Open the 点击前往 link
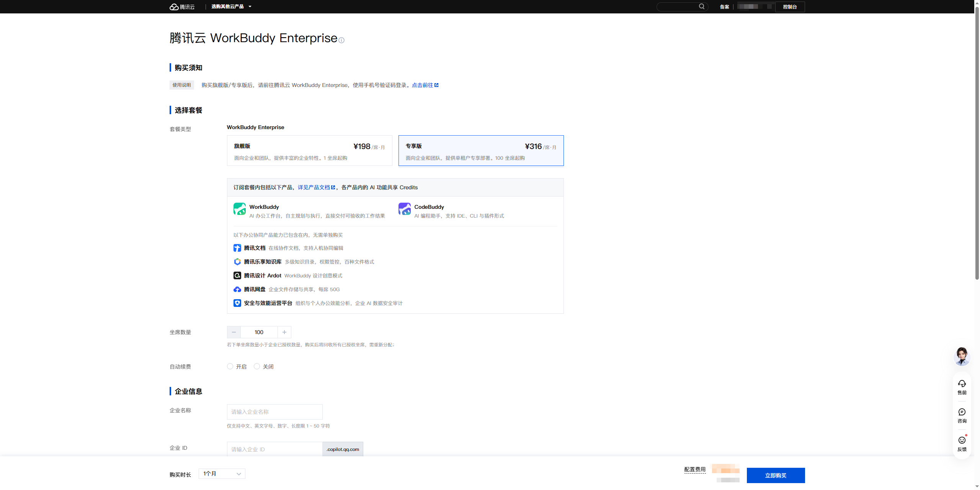 tap(425, 85)
